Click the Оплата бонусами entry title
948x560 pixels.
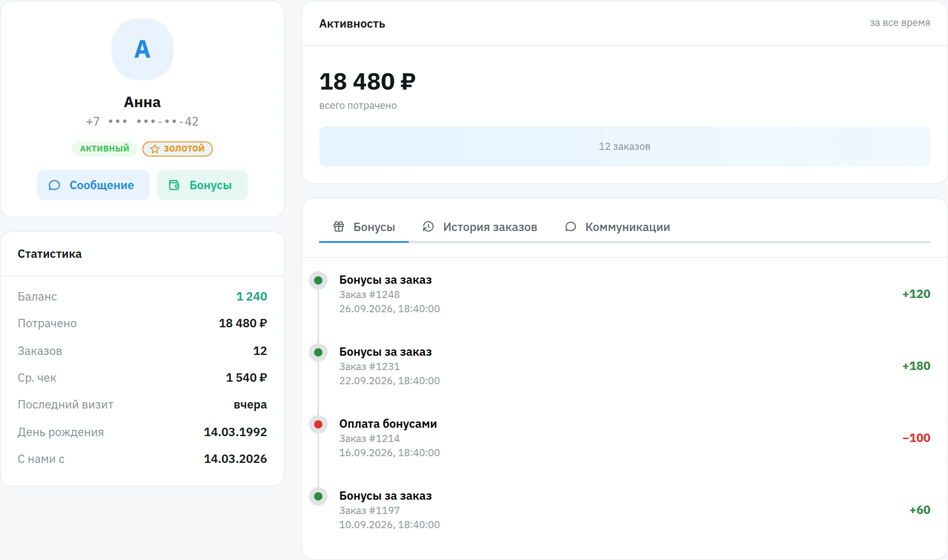tap(388, 424)
